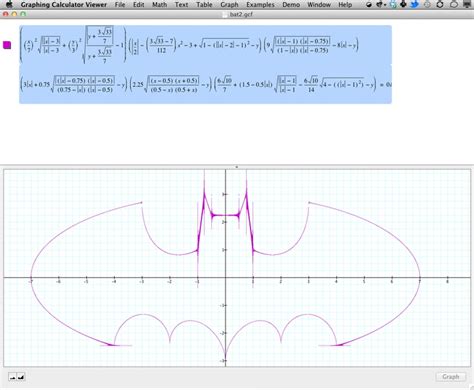
Task: Select the highlighted batman equation block
Action: (x=205, y=64)
